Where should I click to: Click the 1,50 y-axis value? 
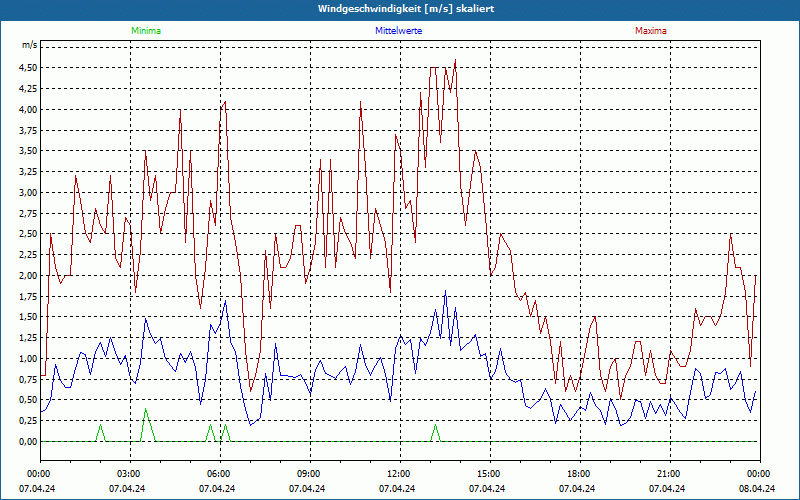point(28,317)
